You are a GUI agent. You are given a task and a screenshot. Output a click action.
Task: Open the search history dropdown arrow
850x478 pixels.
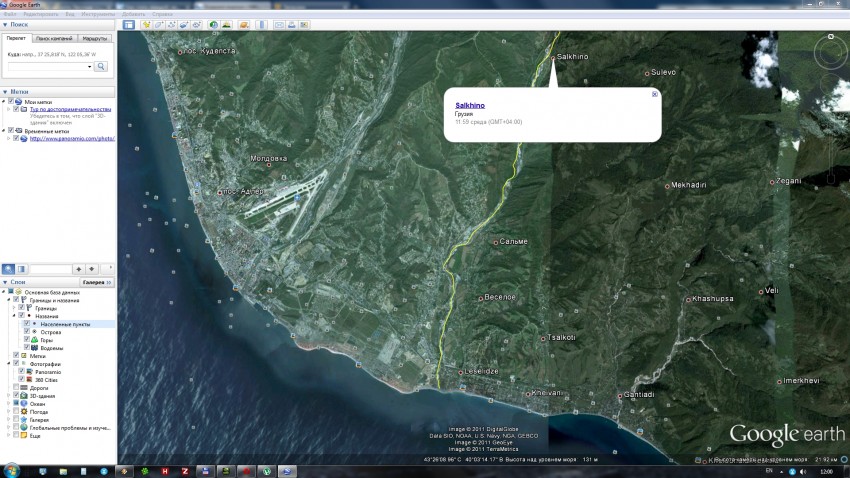[x=89, y=66]
